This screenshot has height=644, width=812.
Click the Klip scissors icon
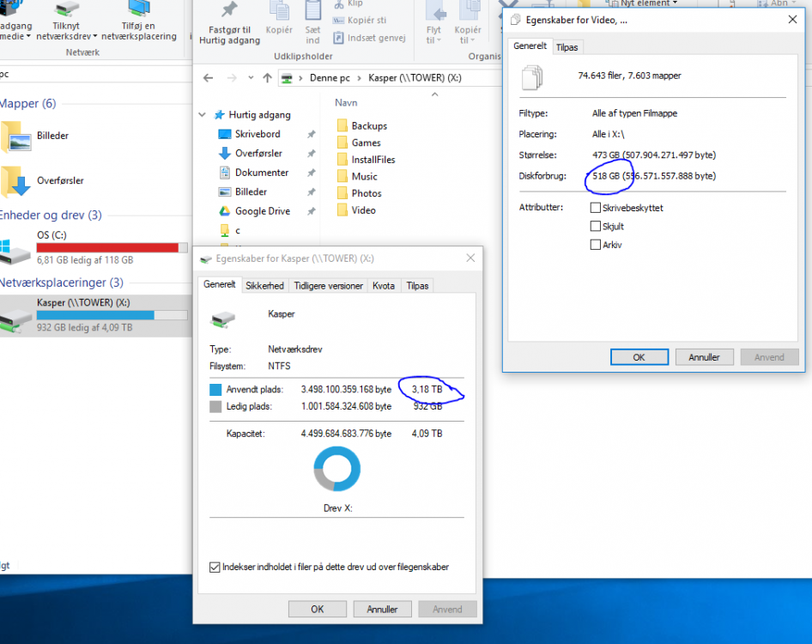click(x=339, y=4)
